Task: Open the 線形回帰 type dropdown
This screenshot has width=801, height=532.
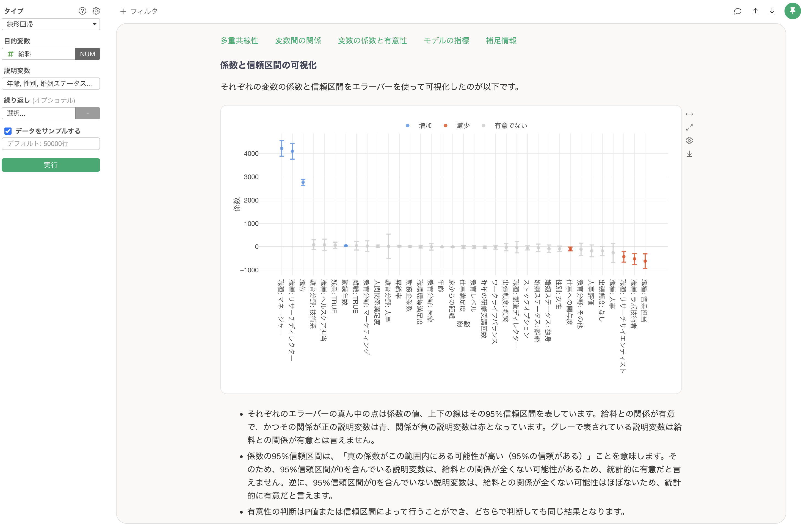Action: (51, 24)
